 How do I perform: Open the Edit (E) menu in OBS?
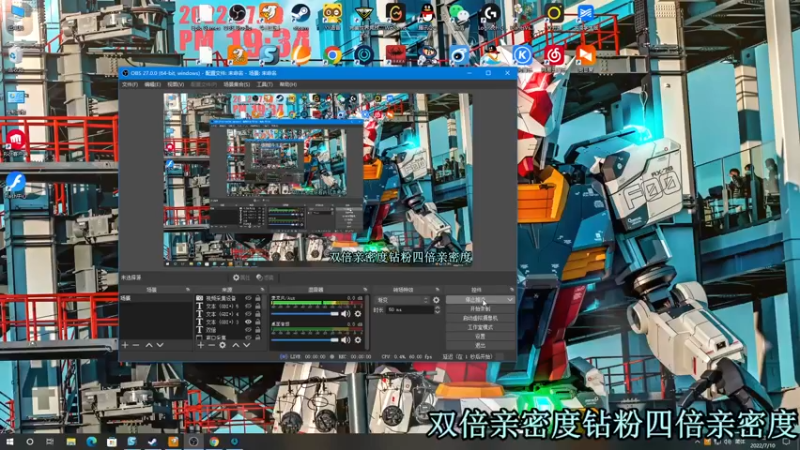coord(153,84)
